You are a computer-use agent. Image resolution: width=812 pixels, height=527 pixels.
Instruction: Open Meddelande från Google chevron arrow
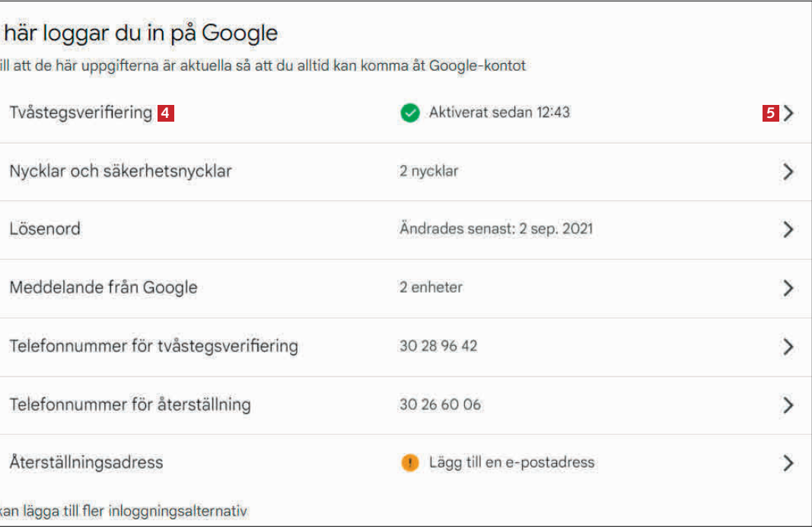(x=788, y=288)
